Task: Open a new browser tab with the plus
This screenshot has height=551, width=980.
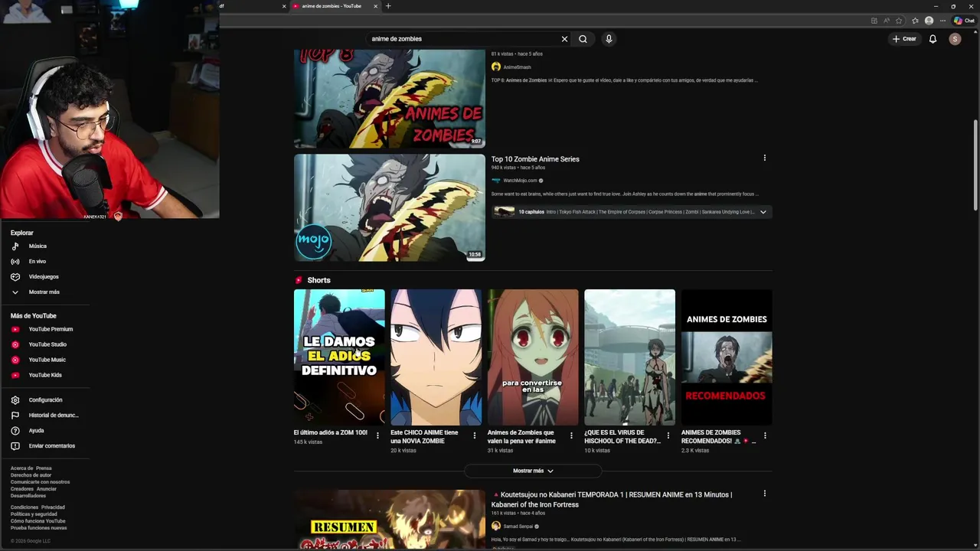Action: click(x=388, y=6)
